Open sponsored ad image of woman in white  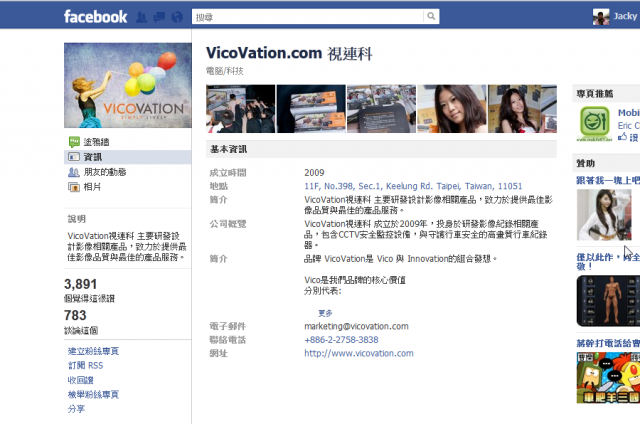[x=604, y=215]
